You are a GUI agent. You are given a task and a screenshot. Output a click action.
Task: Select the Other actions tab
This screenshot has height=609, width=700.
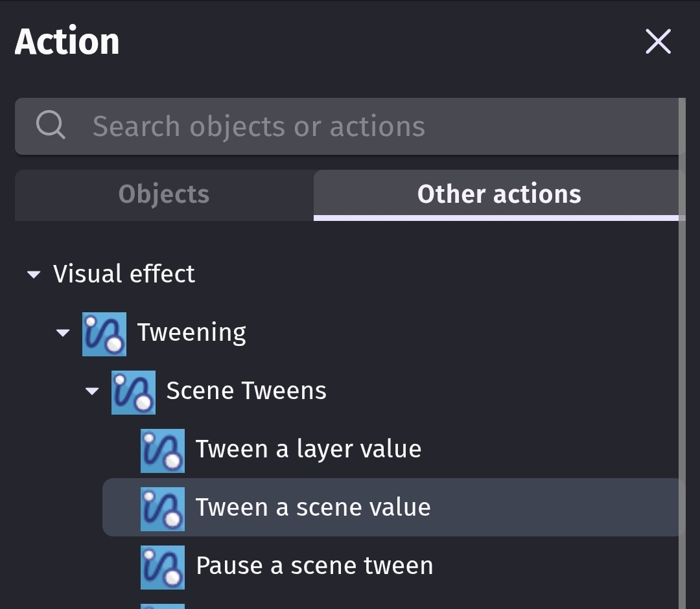(499, 195)
